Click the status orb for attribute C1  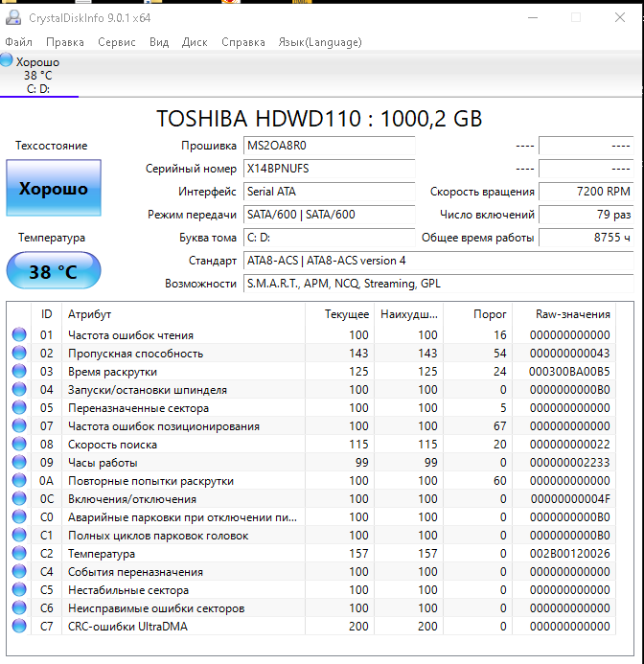tap(19, 535)
